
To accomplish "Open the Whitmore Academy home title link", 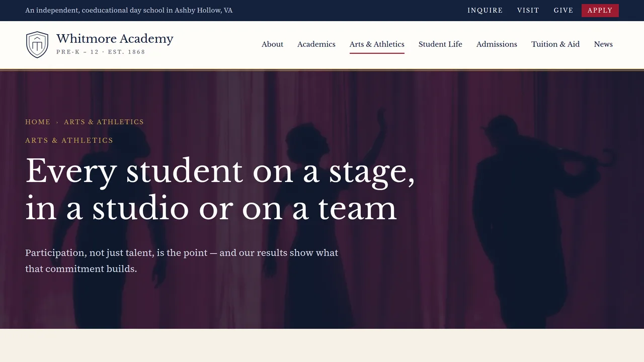I will pos(115,39).
